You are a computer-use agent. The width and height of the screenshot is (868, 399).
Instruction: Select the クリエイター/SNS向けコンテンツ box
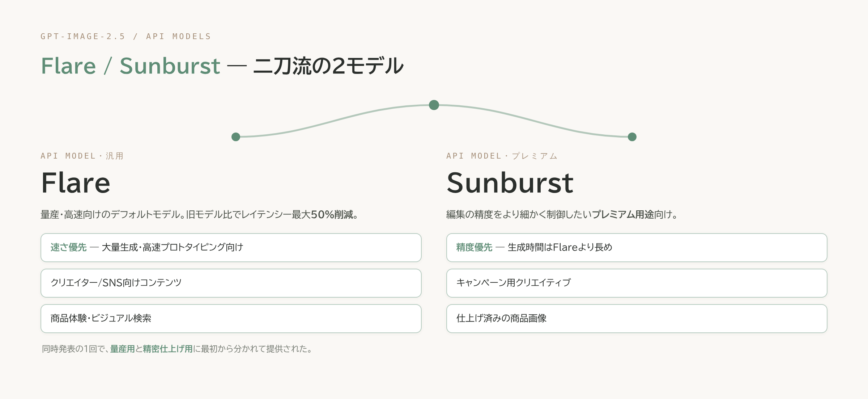click(x=231, y=283)
